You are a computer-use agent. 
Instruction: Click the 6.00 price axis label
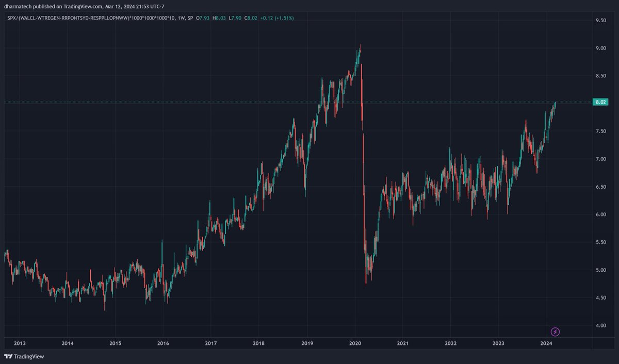click(x=600, y=214)
